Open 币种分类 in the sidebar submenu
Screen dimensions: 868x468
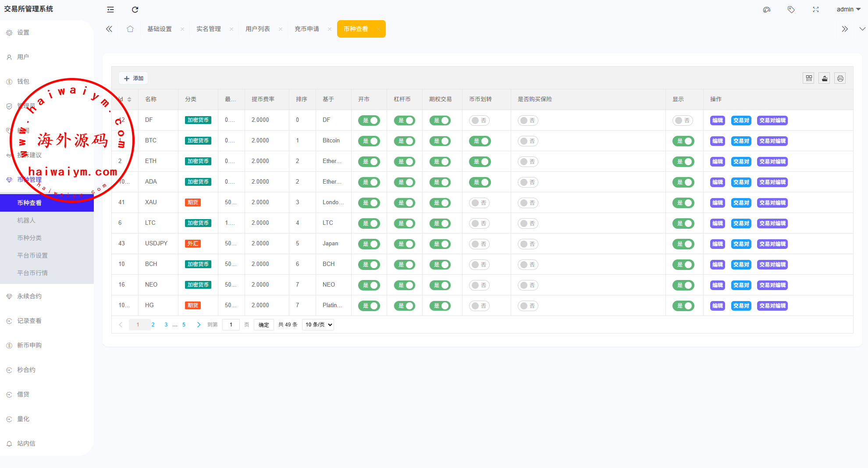coord(29,238)
